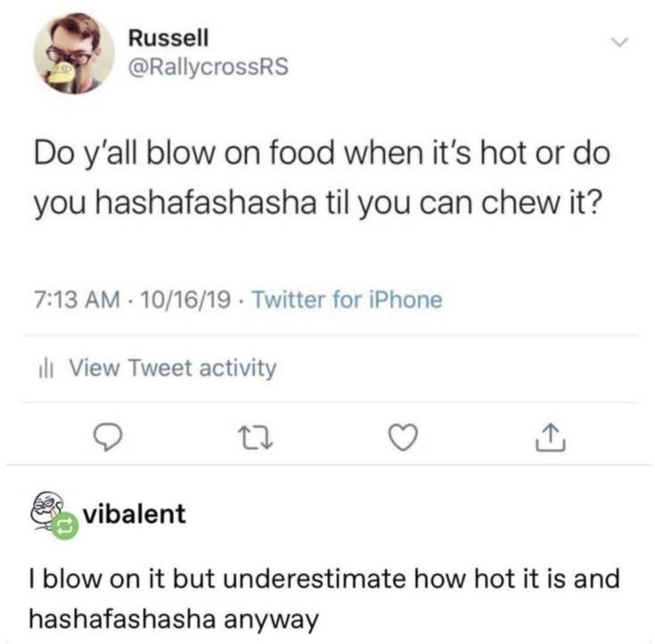The height and width of the screenshot is (644, 655).
Task: Click the green reblog badge on vibalent's avatar
Action: (x=64, y=528)
